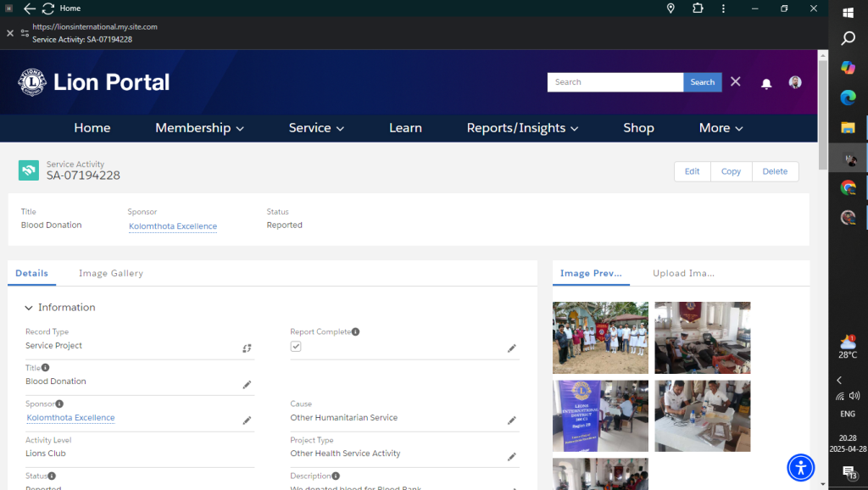Show info tooltip for Title field
Viewport: 868px width, 490px height.
point(46,368)
